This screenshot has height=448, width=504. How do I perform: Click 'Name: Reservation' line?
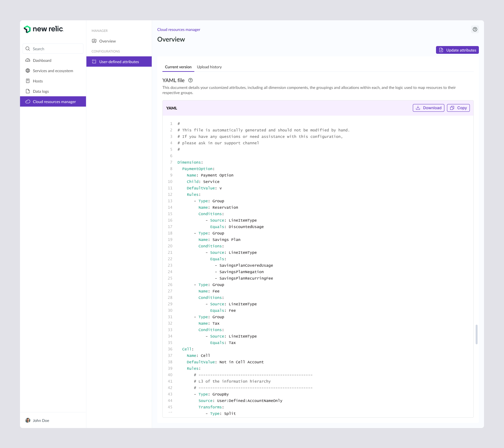[218, 207]
